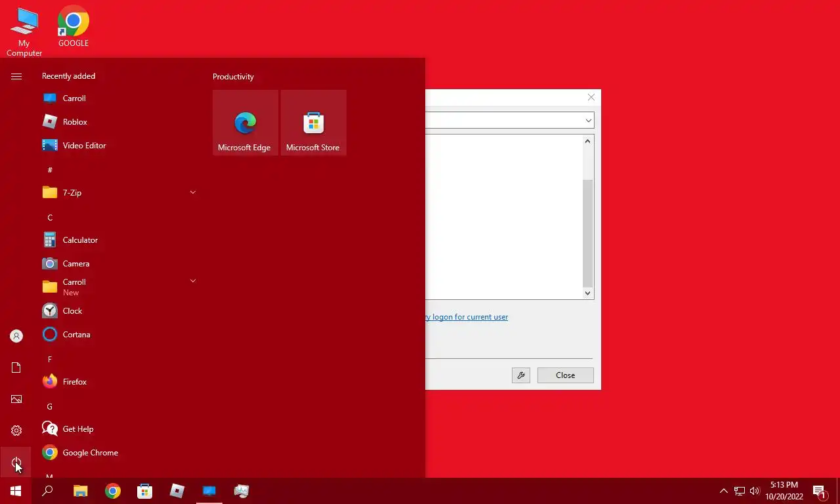Click the Close button in dialog
This screenshot has width=840, height=504.
click(566, 375)
